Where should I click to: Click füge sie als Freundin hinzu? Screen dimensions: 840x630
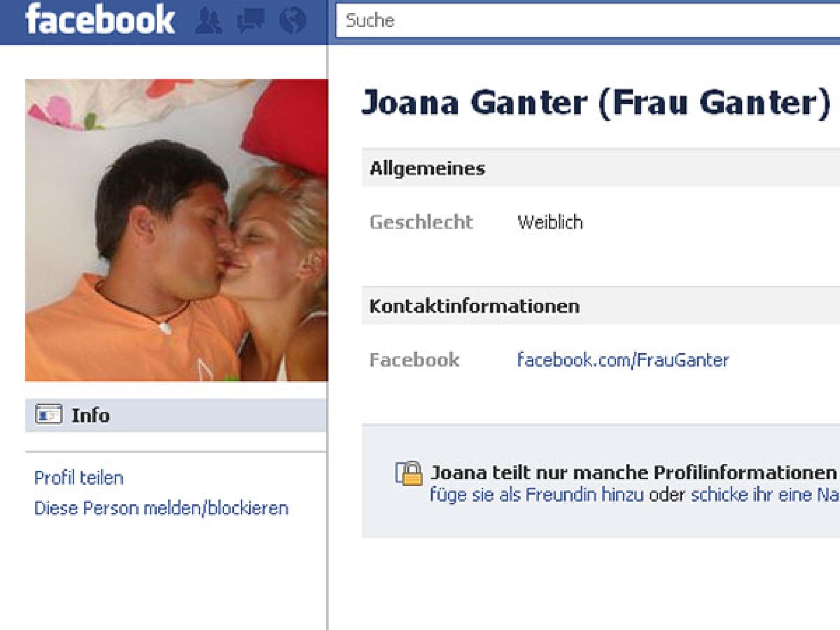536,495
